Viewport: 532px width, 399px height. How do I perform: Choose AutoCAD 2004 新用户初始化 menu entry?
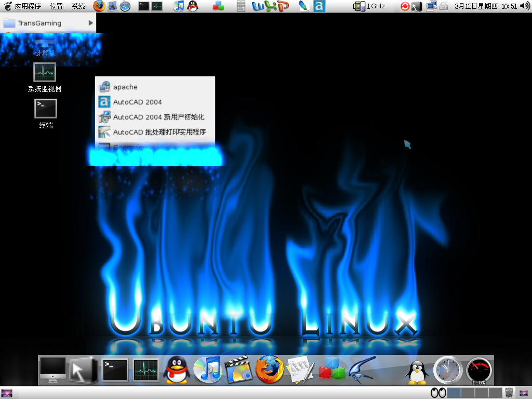coord(155,117)
